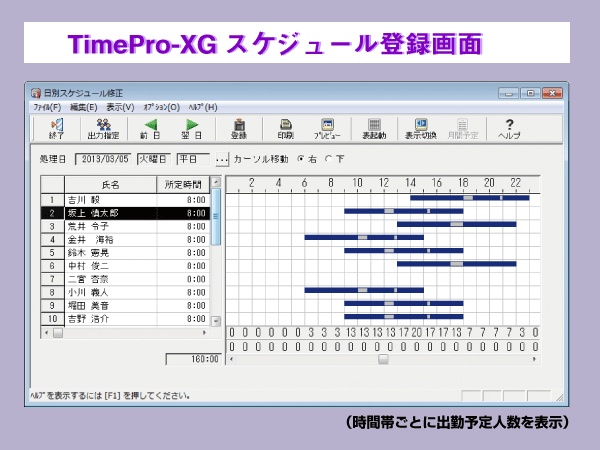The width and height of the screenshot is (600, 450).
Task: Click the 月間予定 toolbar icon
Action: click(x=463, y=129)
